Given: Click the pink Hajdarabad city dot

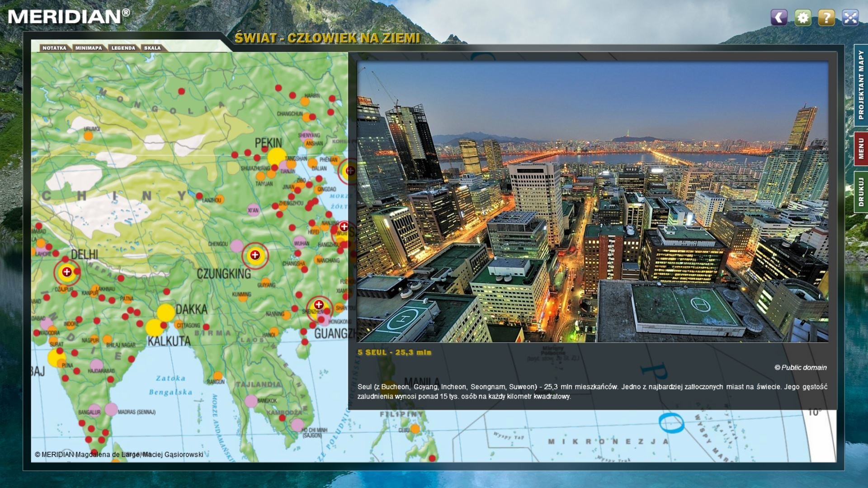Looking at the screenshot, I should (96, 366).
